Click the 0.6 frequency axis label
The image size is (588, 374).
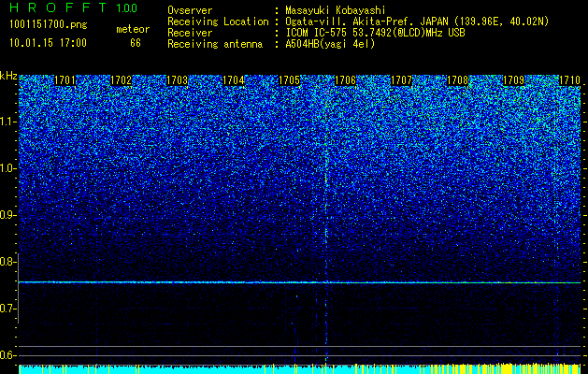(7, 355)
